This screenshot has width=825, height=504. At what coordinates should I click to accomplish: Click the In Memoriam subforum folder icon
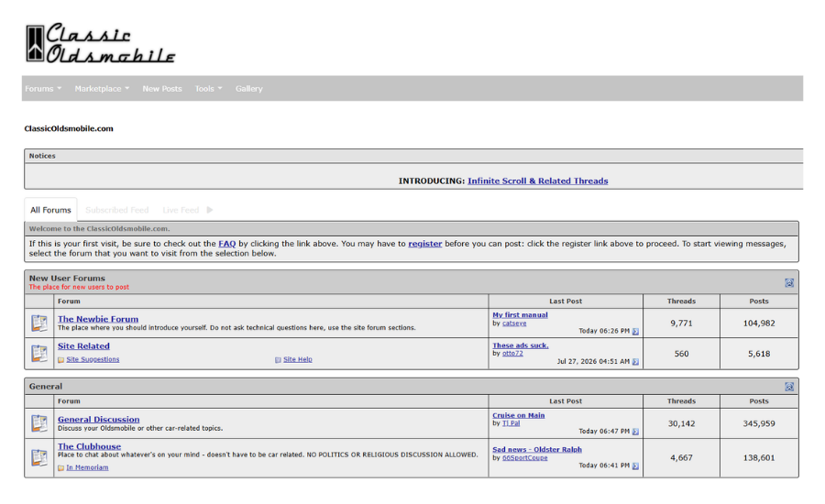(61, 467)
